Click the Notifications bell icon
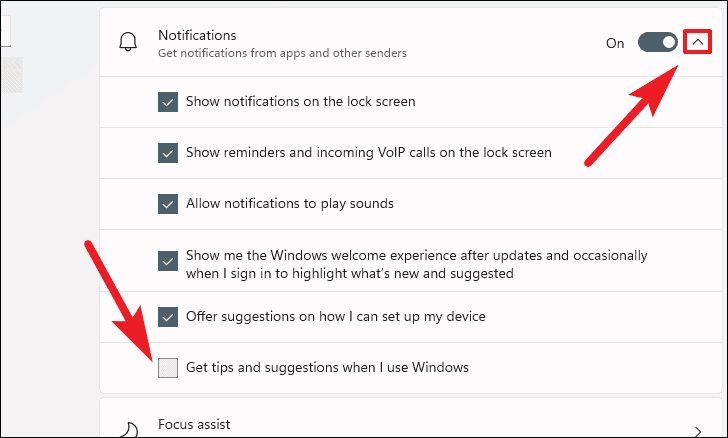 pyautogui.click(x=128, y=42)
